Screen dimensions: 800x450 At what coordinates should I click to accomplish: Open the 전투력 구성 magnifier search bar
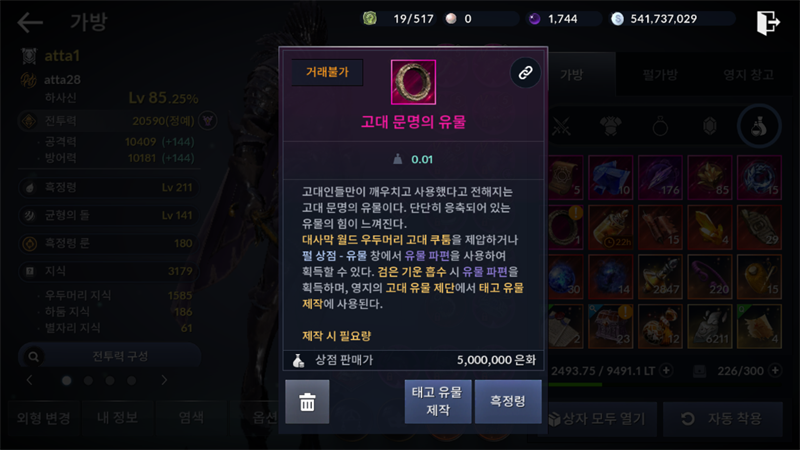coord(109,356)
